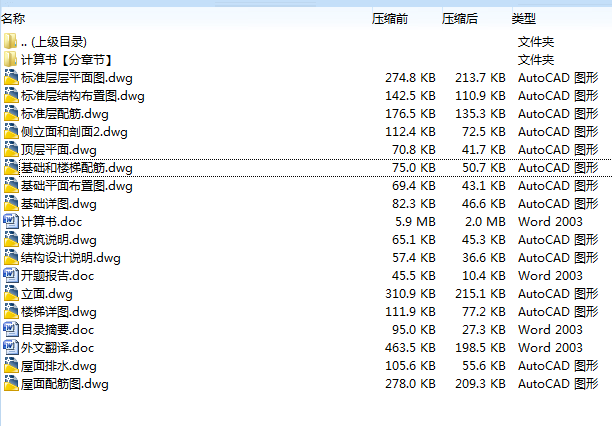
Task: Click the 57.4 KB size value
Action: point(414,257)
